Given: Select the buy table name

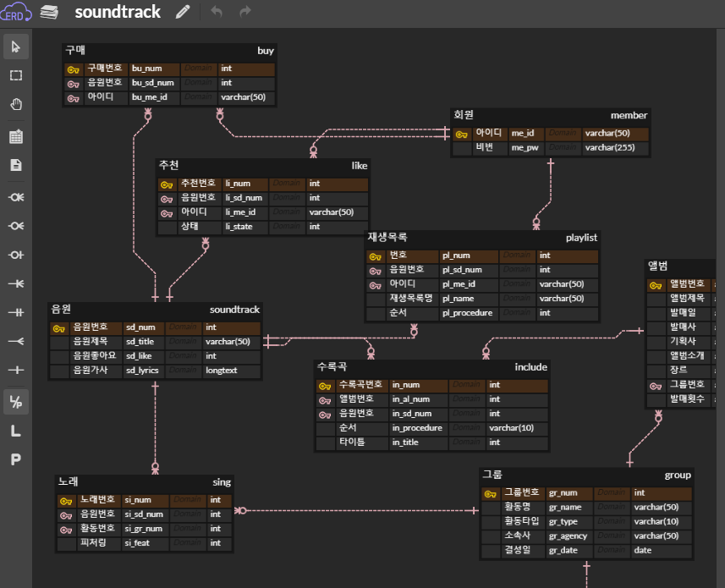Looking at the screenshot, I should coord(266,51).
